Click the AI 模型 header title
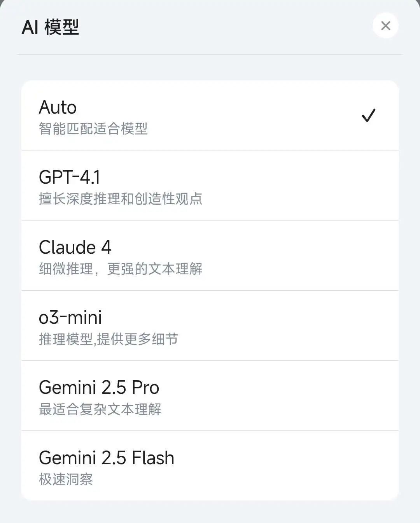The width and height of the screenshot is (420, 523). coord(51,27)
